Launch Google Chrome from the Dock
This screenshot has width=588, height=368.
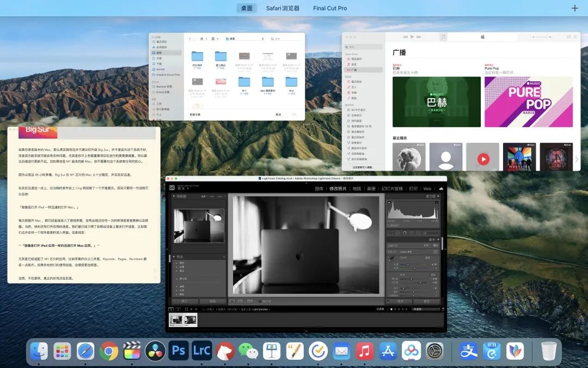(109, 352)
